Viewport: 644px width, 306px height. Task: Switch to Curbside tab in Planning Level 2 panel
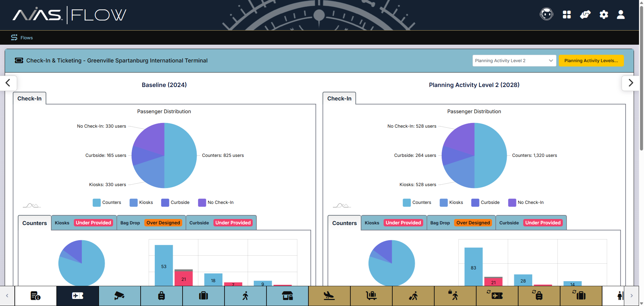[531, 223]
